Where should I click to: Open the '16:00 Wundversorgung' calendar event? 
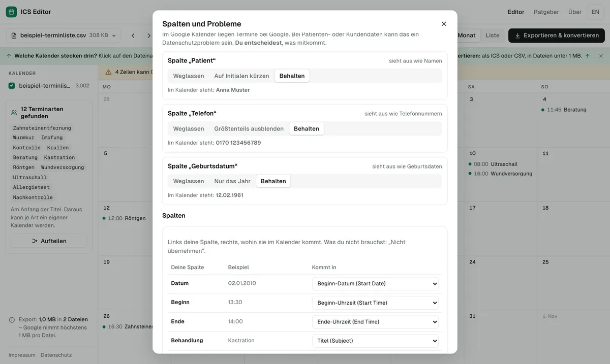[500, 174]
